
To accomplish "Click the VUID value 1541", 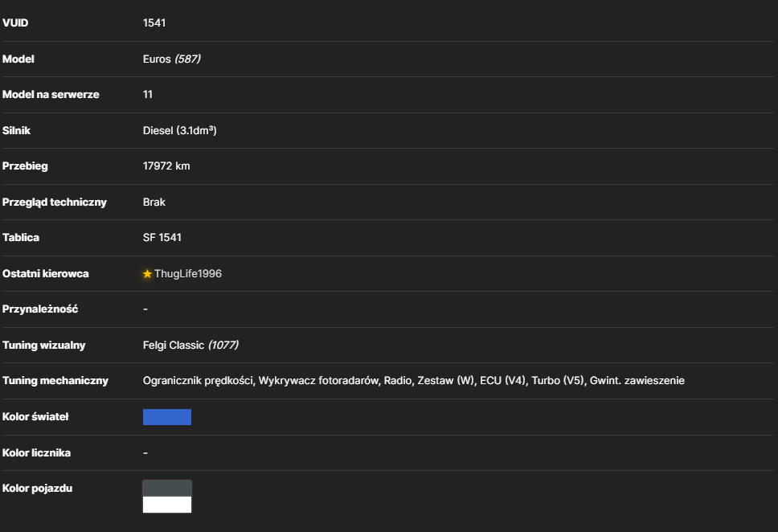I will 154,23.
